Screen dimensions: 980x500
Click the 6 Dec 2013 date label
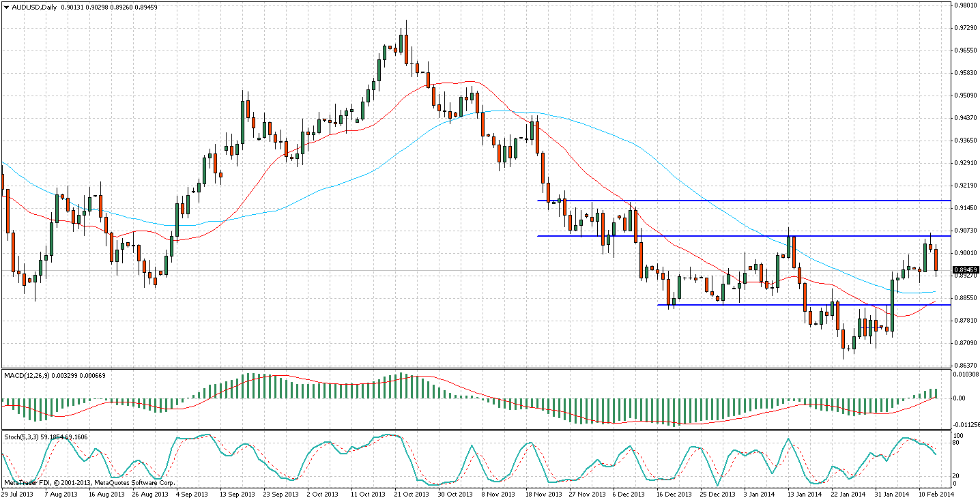(629, 494)
